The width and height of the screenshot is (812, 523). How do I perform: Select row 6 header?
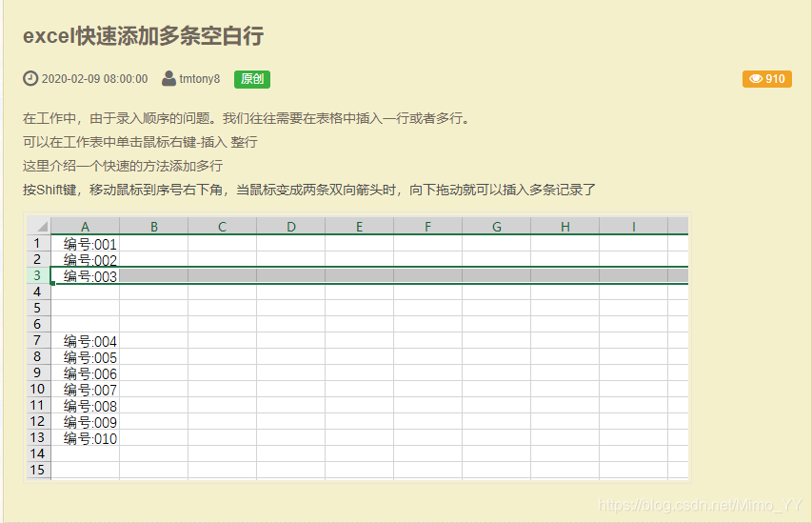pyautogui.click(x=39, y=324)
